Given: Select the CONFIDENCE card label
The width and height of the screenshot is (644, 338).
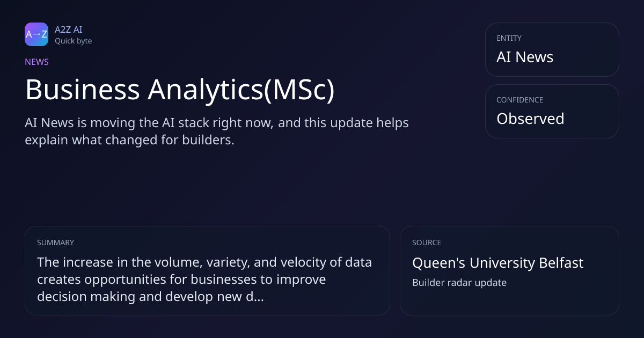Looking at the screenshot, I should [x=519, y=100].
